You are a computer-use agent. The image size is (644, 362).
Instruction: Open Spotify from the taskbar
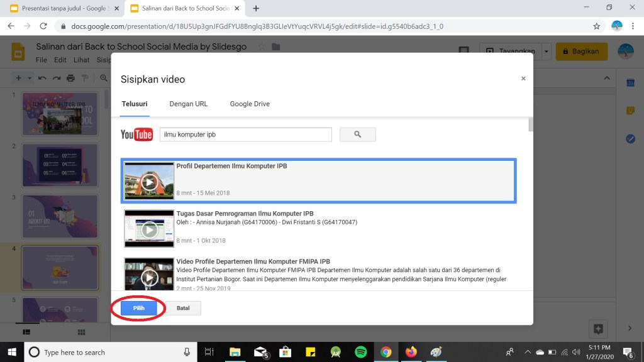361,352
